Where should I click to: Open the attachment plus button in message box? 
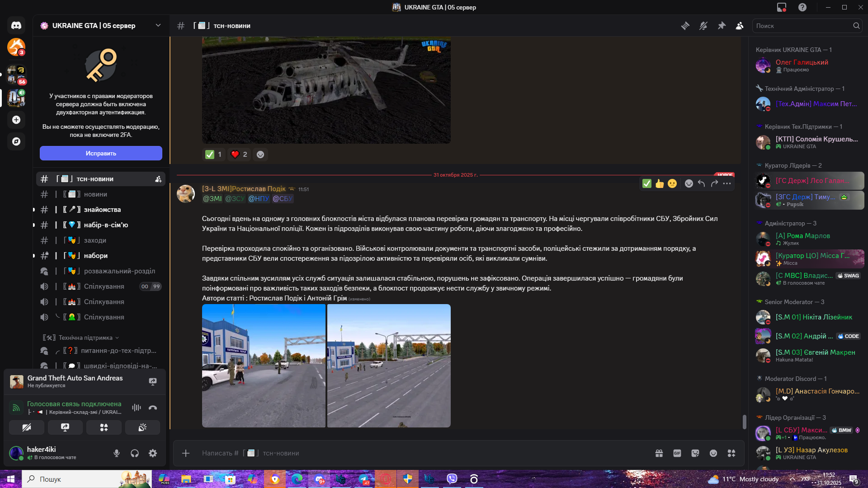point(186,453)
